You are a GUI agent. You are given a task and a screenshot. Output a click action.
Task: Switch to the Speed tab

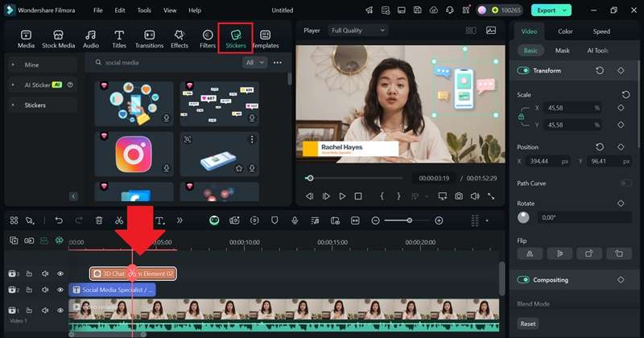click(601, 31)
